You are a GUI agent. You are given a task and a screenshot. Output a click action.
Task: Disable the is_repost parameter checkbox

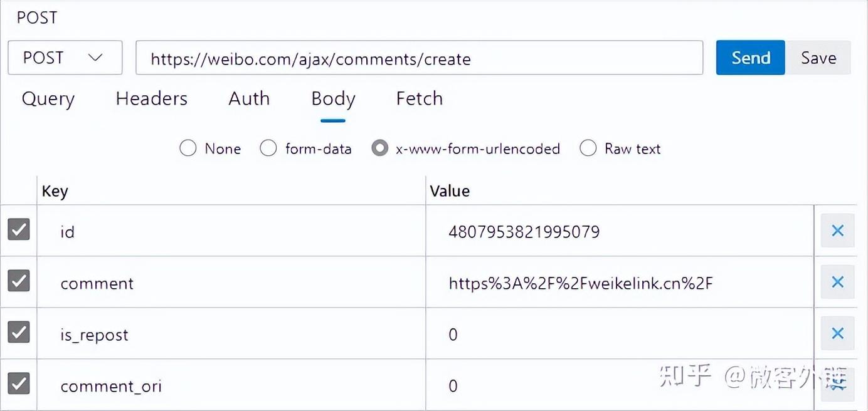click(19, 332)
